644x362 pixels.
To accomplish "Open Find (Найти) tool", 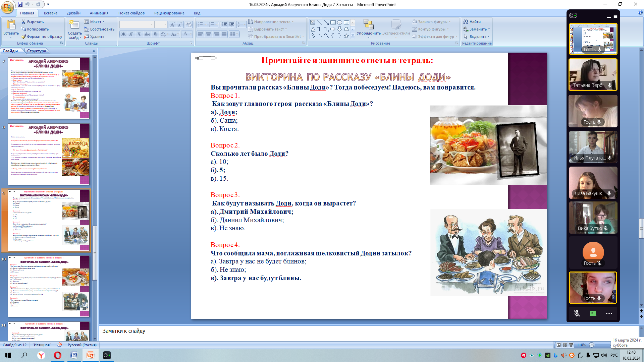I will pyautogui.click(x=472, y=22).
